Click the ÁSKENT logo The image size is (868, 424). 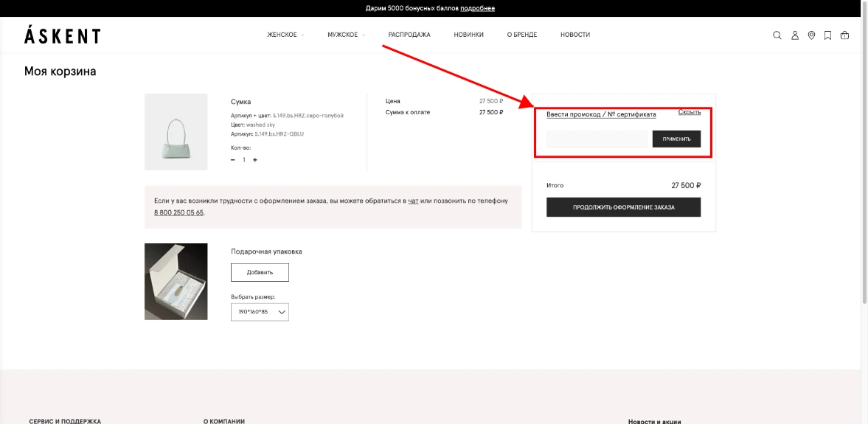(62, 35)
